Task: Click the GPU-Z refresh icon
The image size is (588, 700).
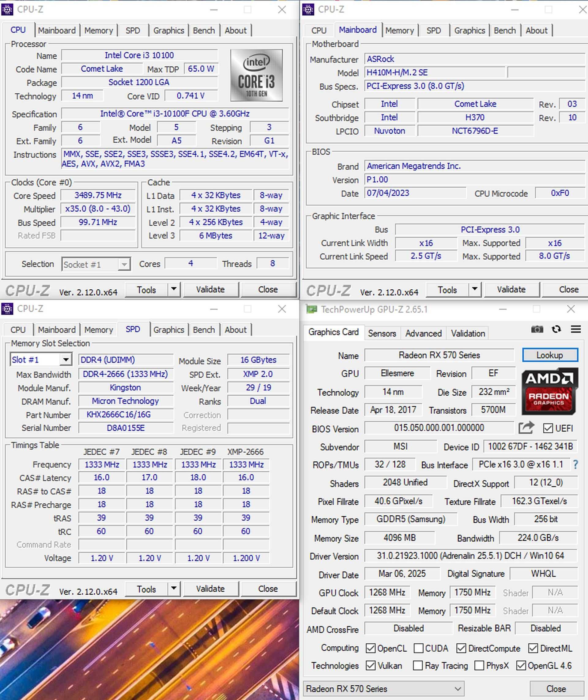Action: pyautogui.click(x=556, y=330)
